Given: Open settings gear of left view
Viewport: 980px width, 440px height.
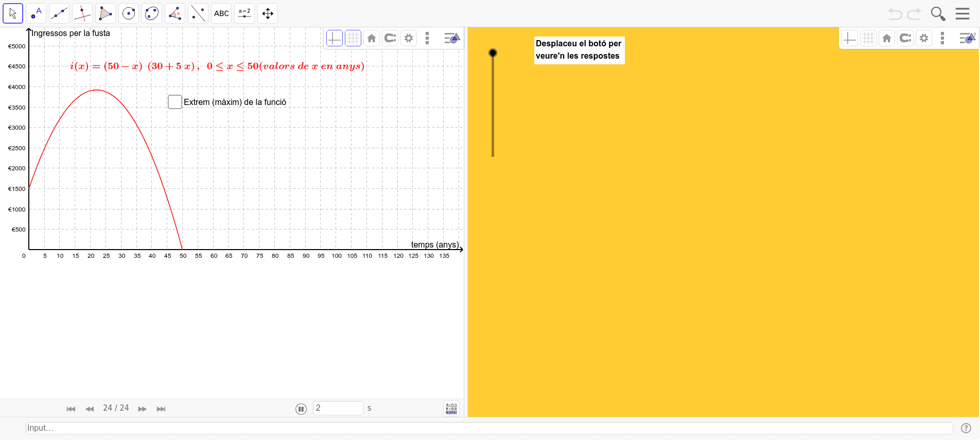Looking at the screenshot, I should coord(409,38).
